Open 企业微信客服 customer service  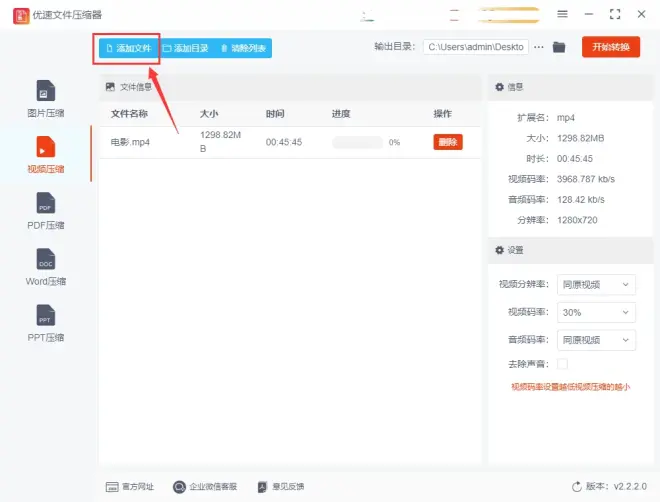205,487
